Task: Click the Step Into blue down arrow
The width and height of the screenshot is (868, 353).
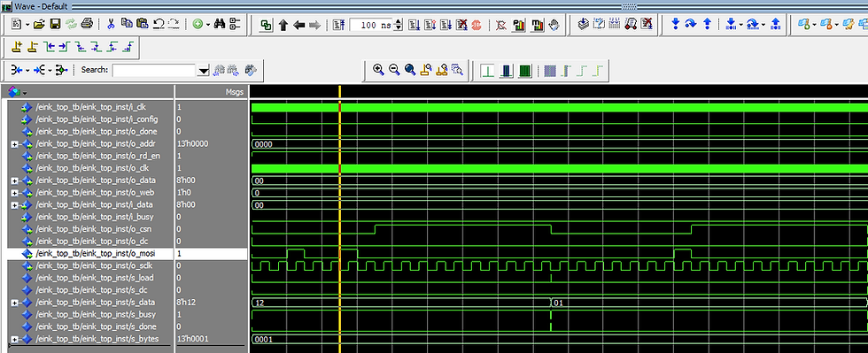Action: [x=675, y=25]
